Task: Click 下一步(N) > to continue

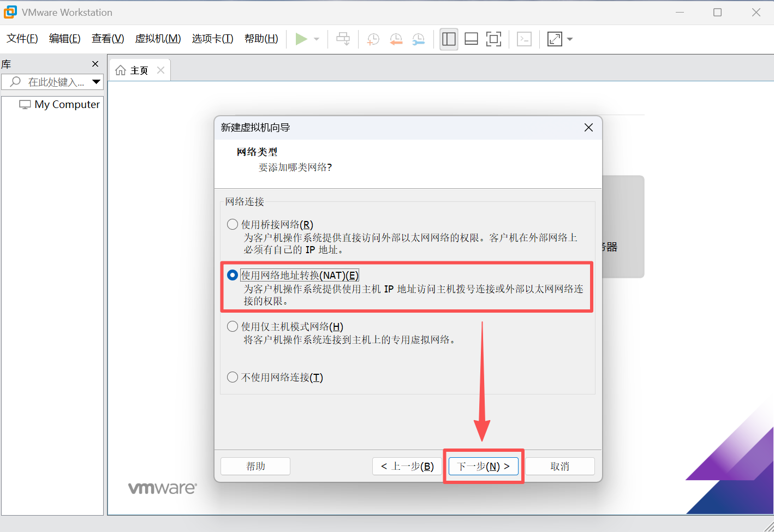Action: click(x=484, y=466)
